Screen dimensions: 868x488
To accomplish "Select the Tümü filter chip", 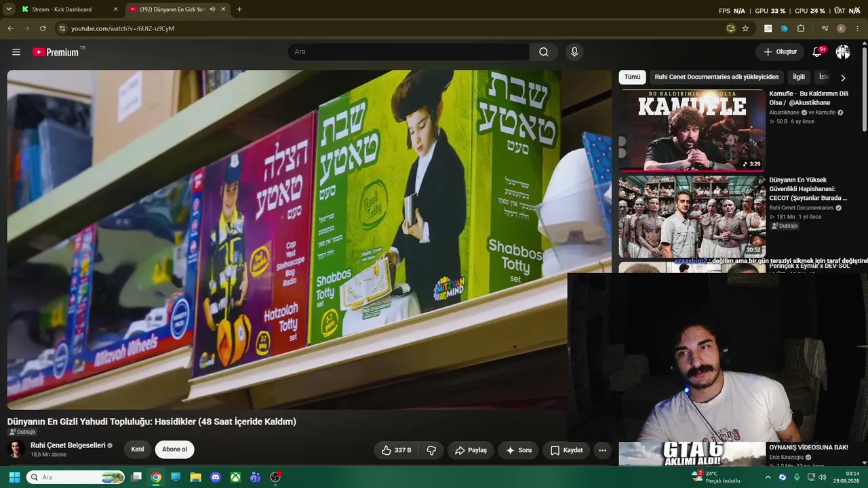I will 632,77.
